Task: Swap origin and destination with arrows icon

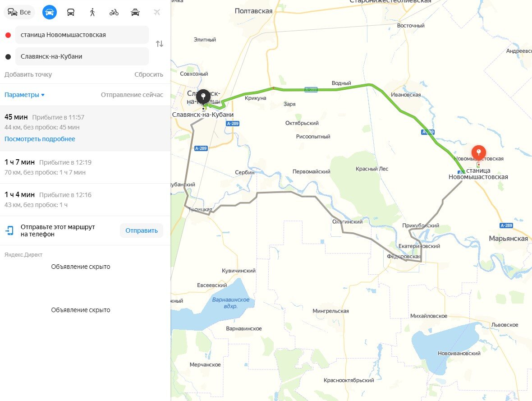Action: click(x=159, y=44)
